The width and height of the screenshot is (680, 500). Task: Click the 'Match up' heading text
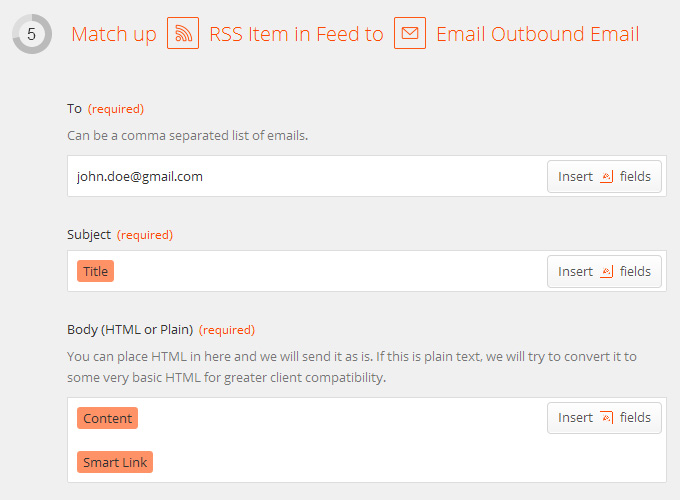click(x=114, y=35)
